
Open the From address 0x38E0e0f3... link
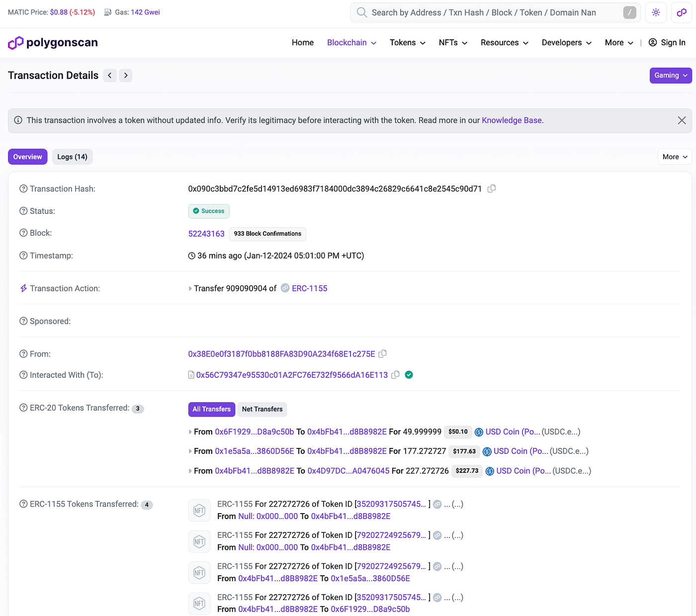[281, 354]
